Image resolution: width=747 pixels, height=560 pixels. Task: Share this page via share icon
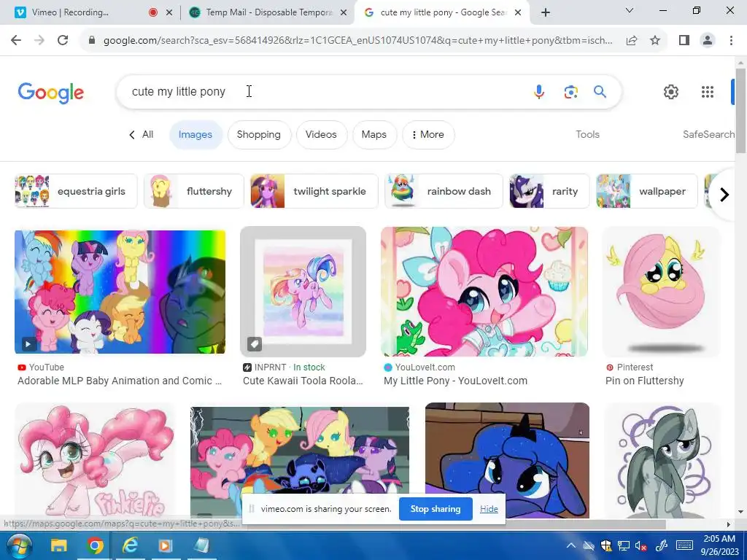click(632, 41)
